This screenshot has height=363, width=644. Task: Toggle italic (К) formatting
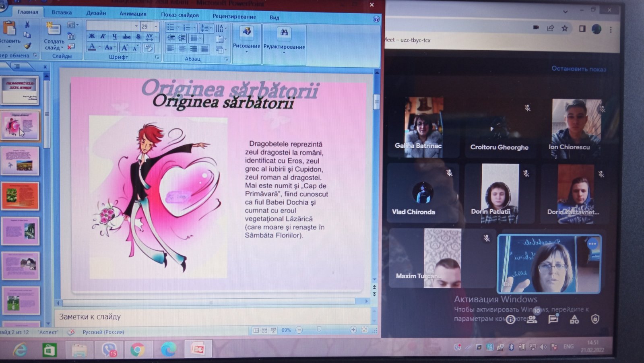pyautogui.click(x=103, y=36)
